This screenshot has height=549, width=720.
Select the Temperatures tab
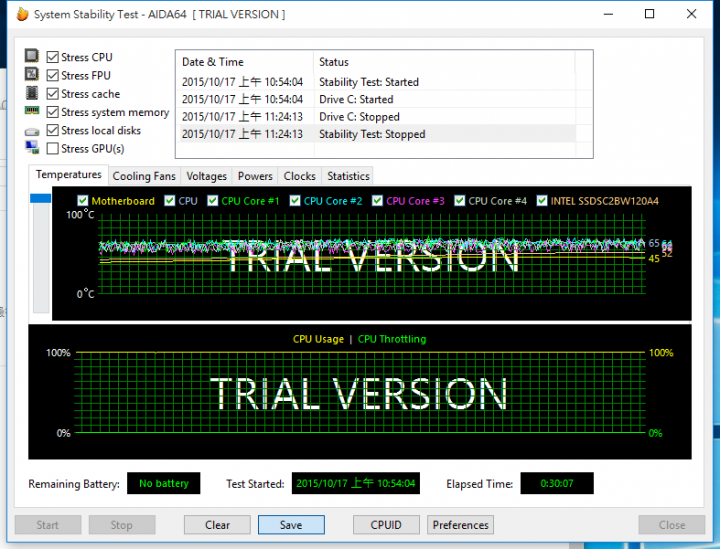click(x=68, y=175)
